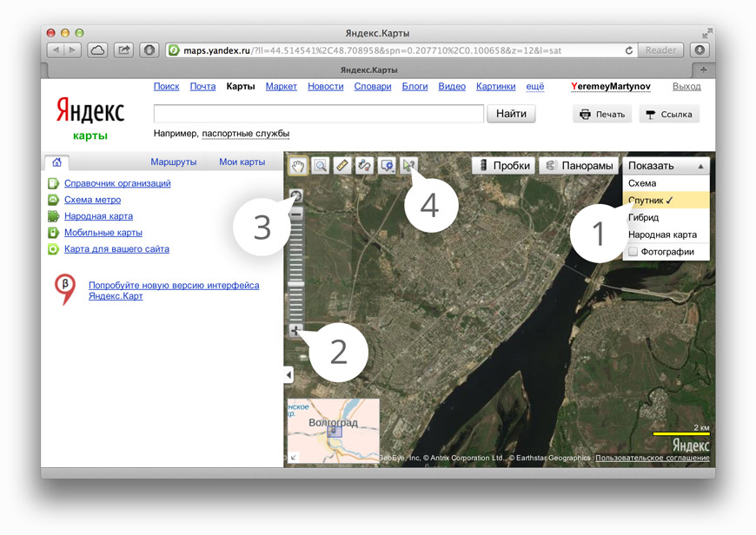756x535 pixels.
Task: Click the Yandex maps search field
Action: [x=319, y=114]
